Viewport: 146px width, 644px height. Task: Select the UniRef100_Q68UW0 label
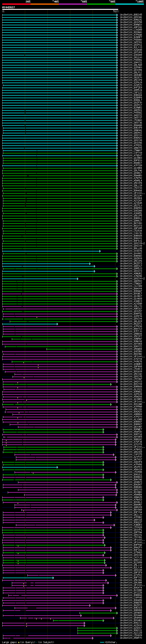click(x=131, y=75)
